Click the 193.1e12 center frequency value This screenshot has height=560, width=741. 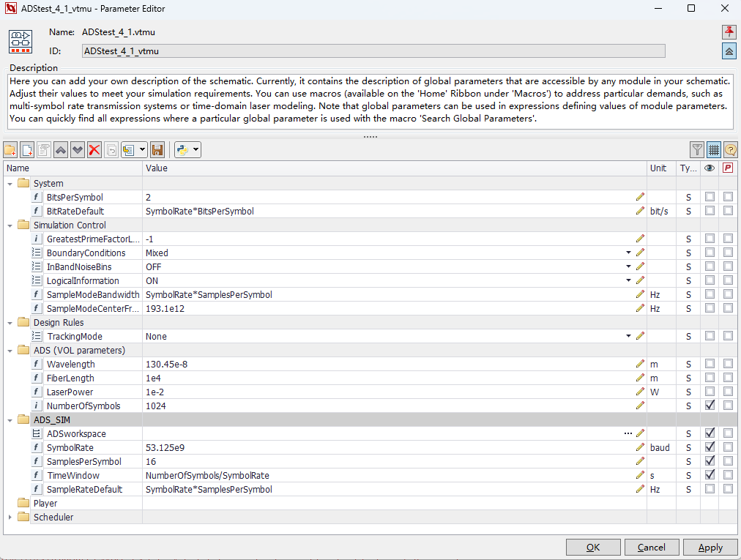pos(165,309)
